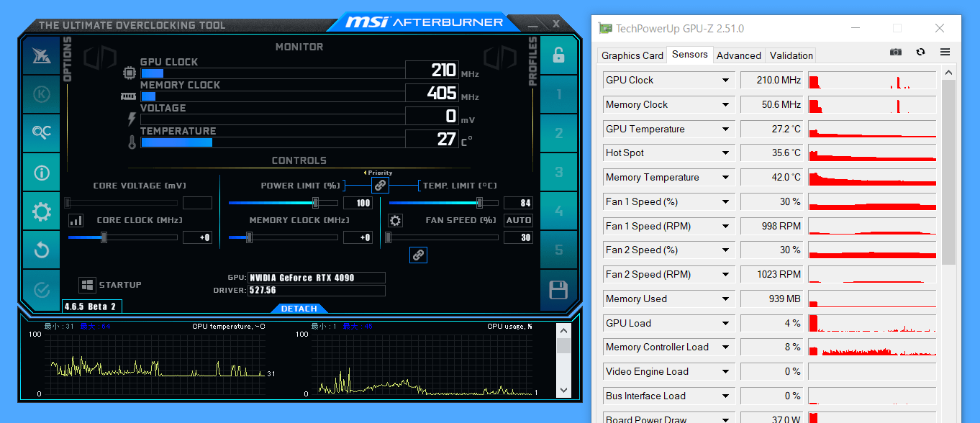Open the GPU Temperature sensor dropdown
Image resolution: width=980 pixels, height=423 pixels.
pyautogui.click(x=725, y=129)
